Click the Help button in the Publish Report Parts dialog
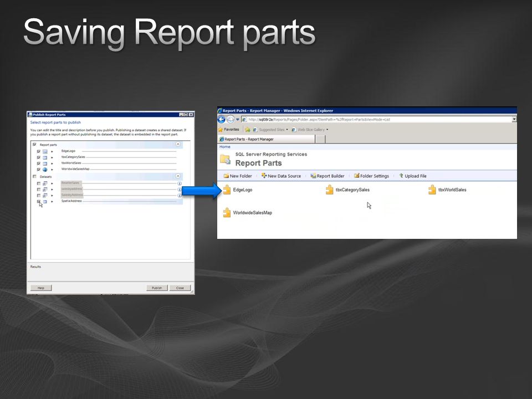The height and width of the screenshot is (399, 532). [x=40, y=288]
